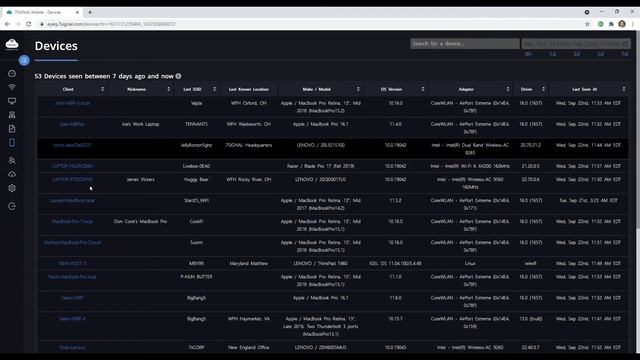
Task: Open client link in the P-NUH BUTTER row
Action: (x=72, y=277)
